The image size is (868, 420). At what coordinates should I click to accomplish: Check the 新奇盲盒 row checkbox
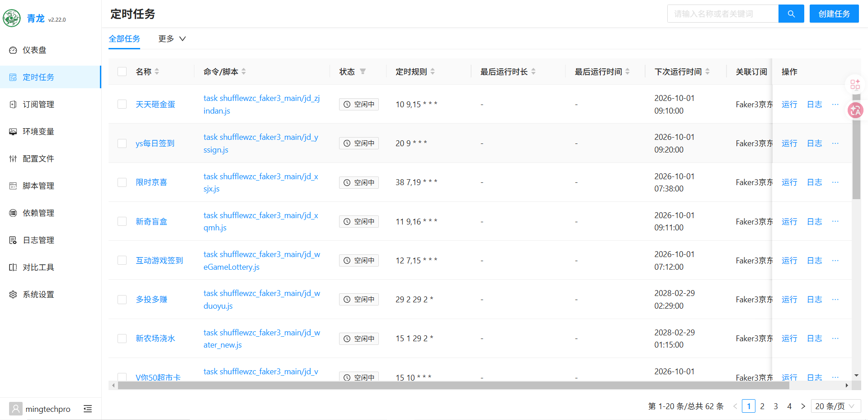pyautogui.click(x=122, y=221)
